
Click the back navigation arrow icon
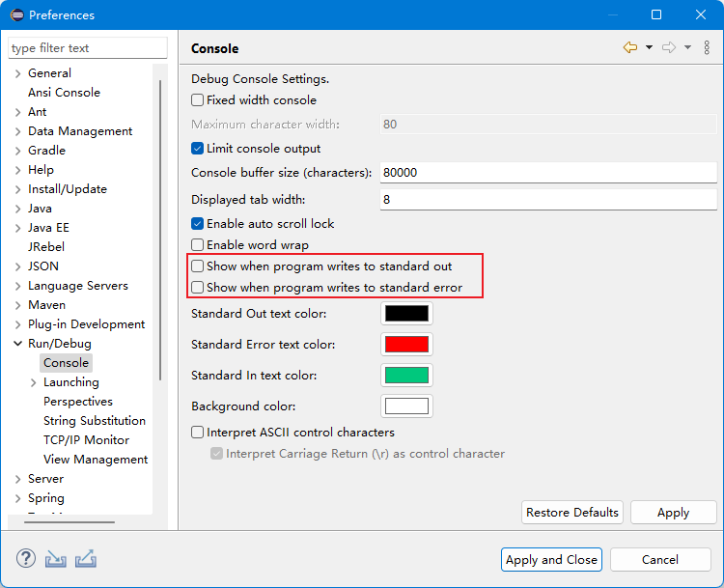tap(630, 48)
